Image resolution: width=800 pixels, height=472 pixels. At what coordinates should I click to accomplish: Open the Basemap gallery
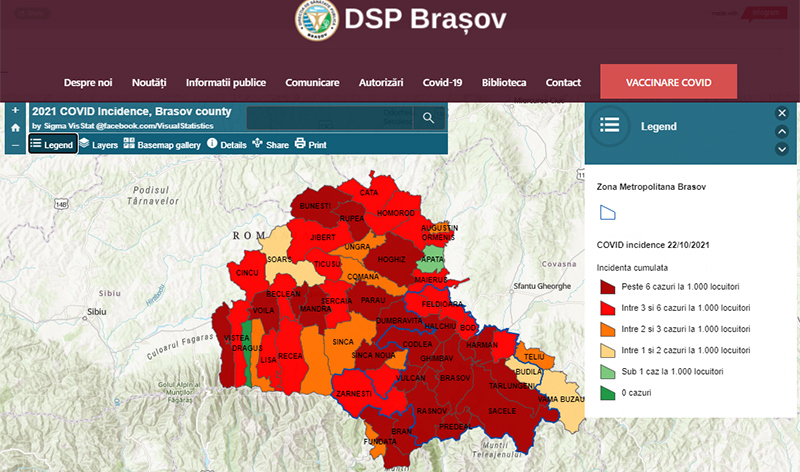click(162, 145)
